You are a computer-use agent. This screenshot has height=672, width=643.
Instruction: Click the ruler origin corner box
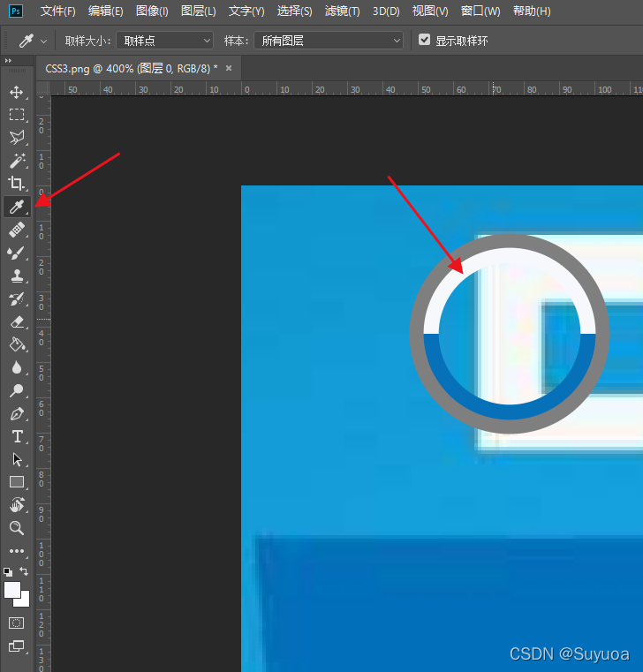click(x=43, y=88)
